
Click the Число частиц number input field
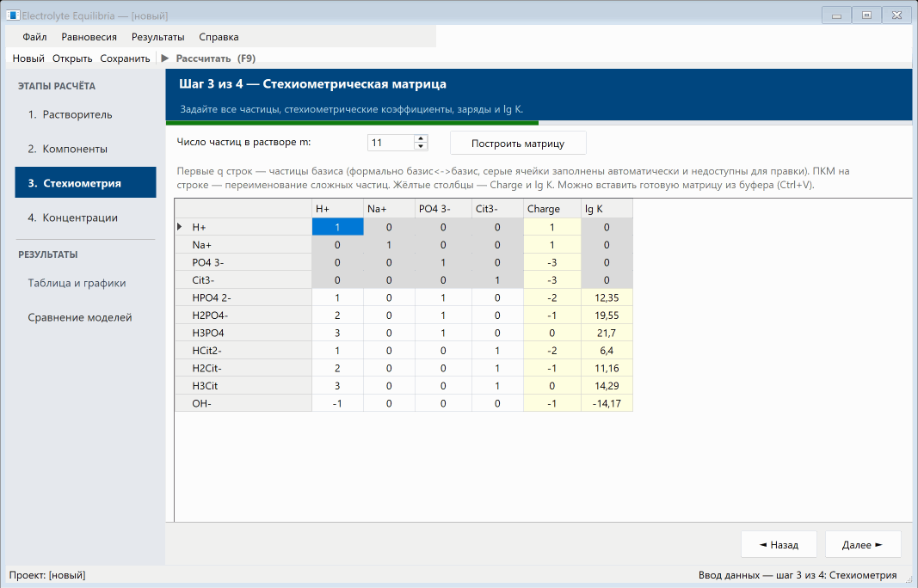(x=391, y=143)
